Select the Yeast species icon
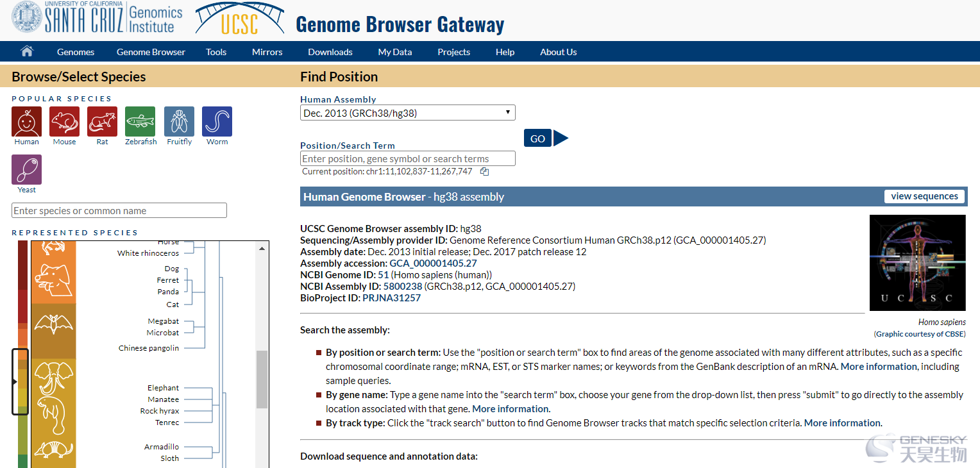Viewport: 980px width, 468px height. point(26,169)
